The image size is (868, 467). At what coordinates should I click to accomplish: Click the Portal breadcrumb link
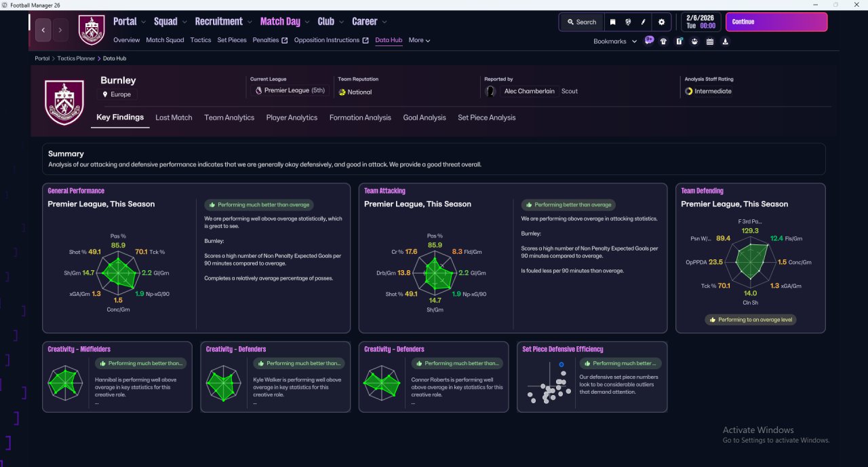42,58
